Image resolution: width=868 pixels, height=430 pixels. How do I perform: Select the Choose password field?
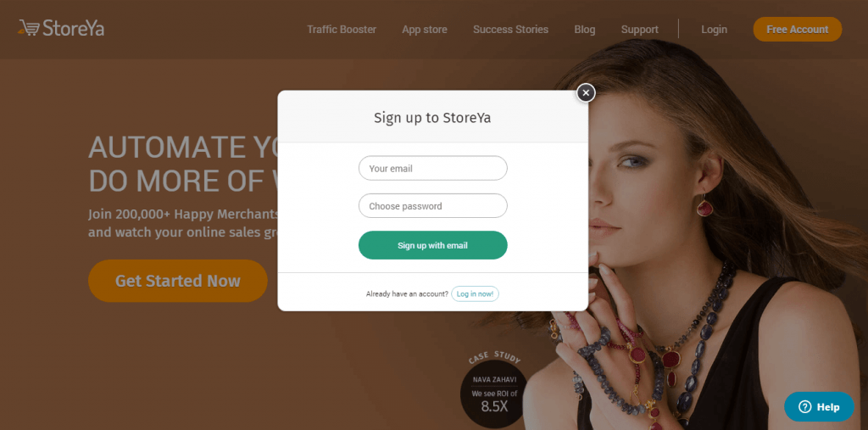pos(433,205)
